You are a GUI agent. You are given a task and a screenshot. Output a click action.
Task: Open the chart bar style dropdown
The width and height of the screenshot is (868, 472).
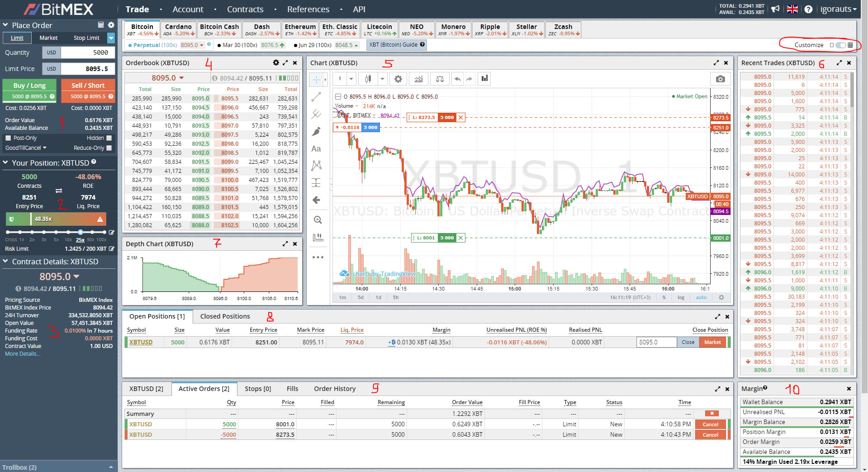click(382, 79)
